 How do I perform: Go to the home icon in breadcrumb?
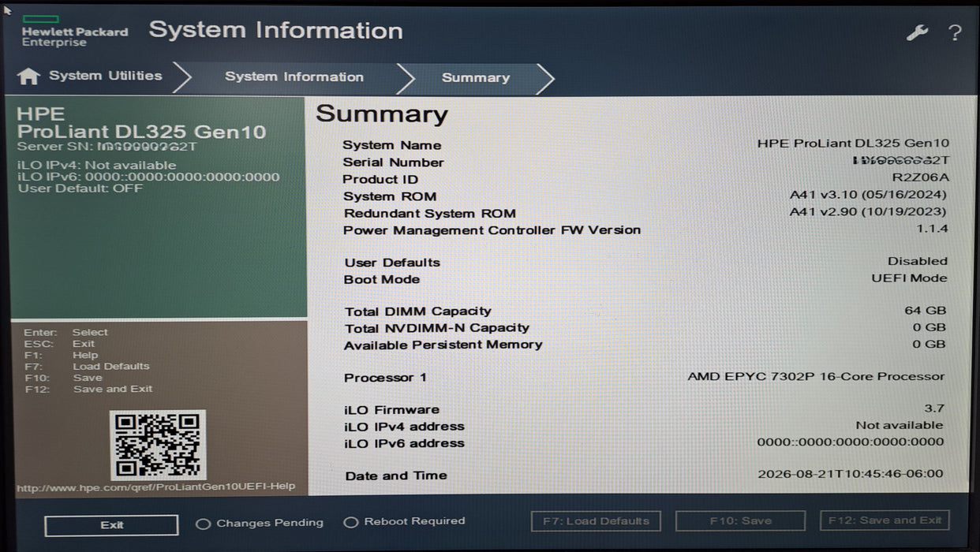pos(28,76)
